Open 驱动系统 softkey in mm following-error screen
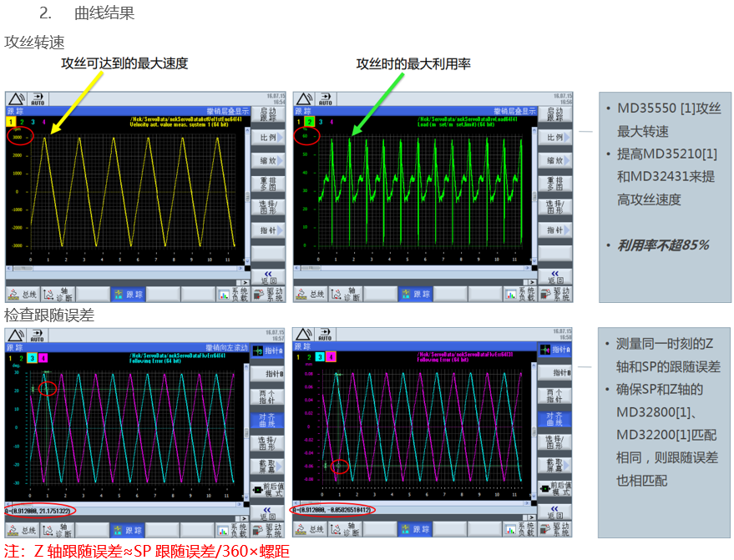 tap(554, 529)
